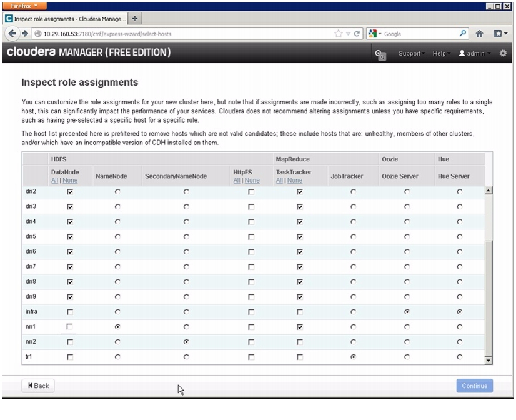The width and height of the screenshot is (516, 420).
Task: Open the Firefox application menu button
Action: click(x=25, y=6)
